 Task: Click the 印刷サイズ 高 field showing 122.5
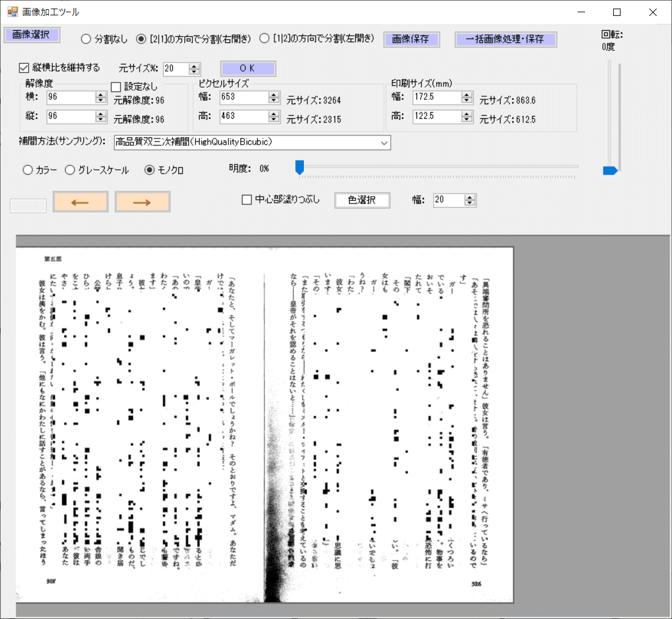437,116
